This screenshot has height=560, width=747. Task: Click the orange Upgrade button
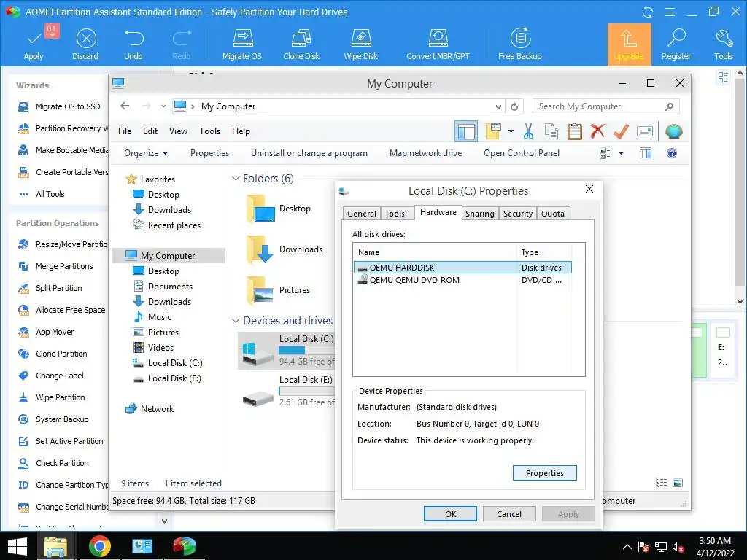629,44
